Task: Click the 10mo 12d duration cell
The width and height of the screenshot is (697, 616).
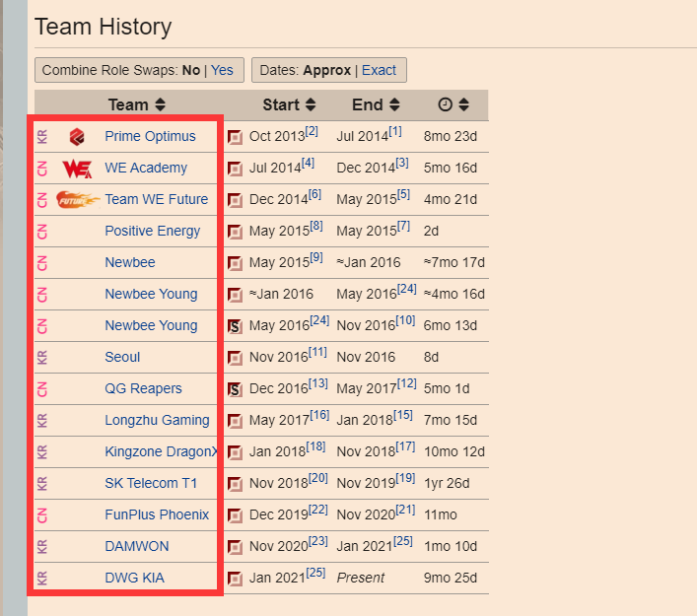Action: [454, 452]
